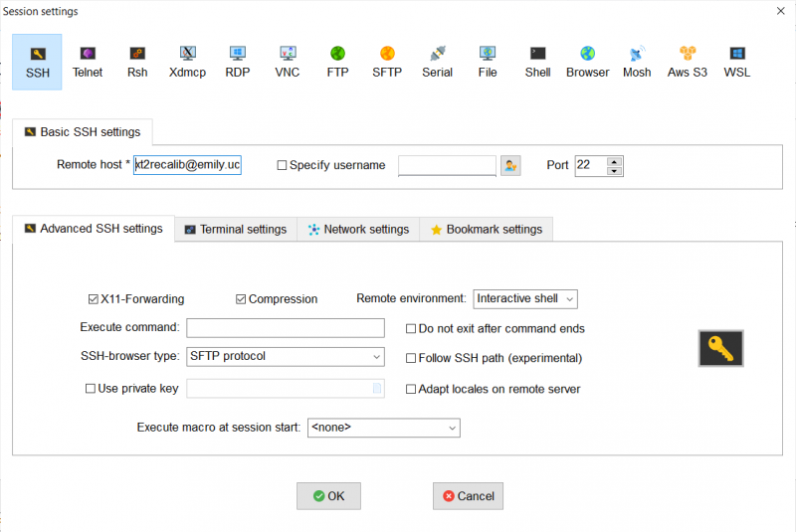
Task: Click the large SSH key icon button
Action: pyautogui.click(x=720, y=348)
